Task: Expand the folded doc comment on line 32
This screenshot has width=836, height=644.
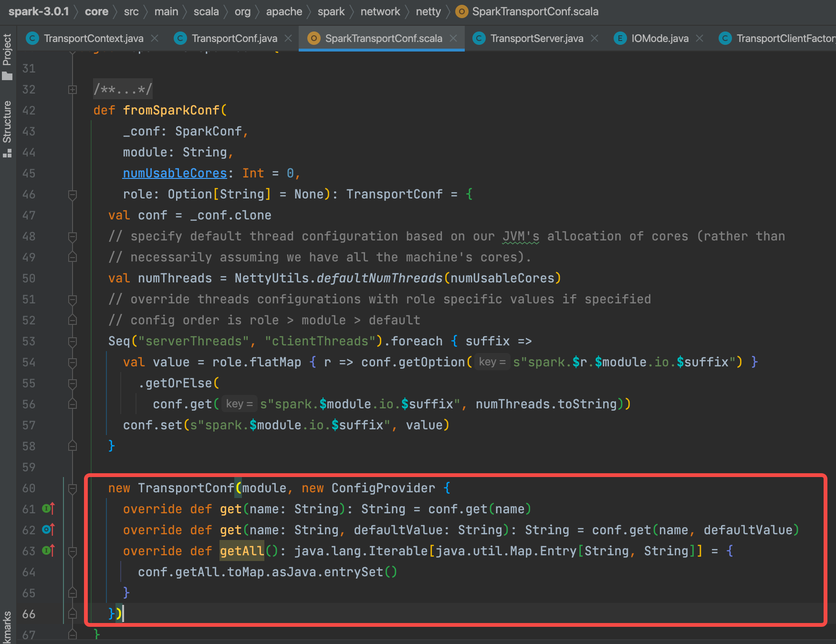Action: [73, 89]
